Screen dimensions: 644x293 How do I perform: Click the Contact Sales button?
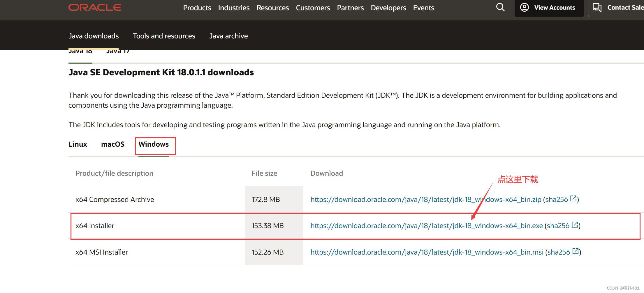coord(616,8)
